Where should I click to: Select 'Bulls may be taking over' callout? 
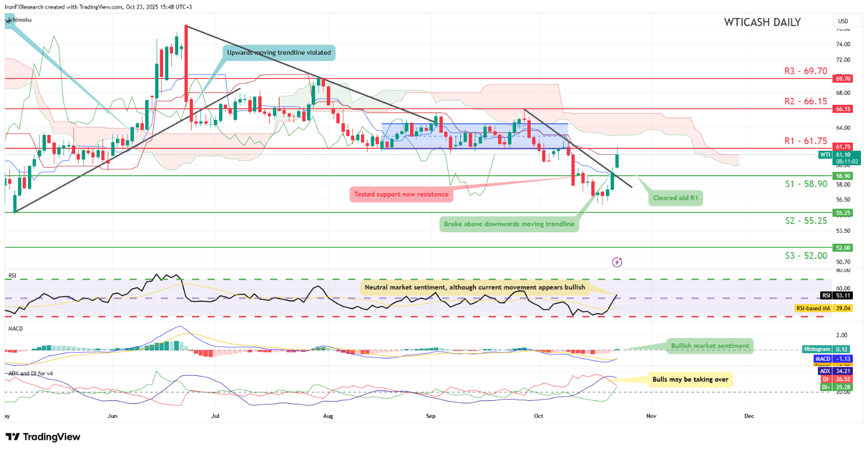tap(690, 379)
